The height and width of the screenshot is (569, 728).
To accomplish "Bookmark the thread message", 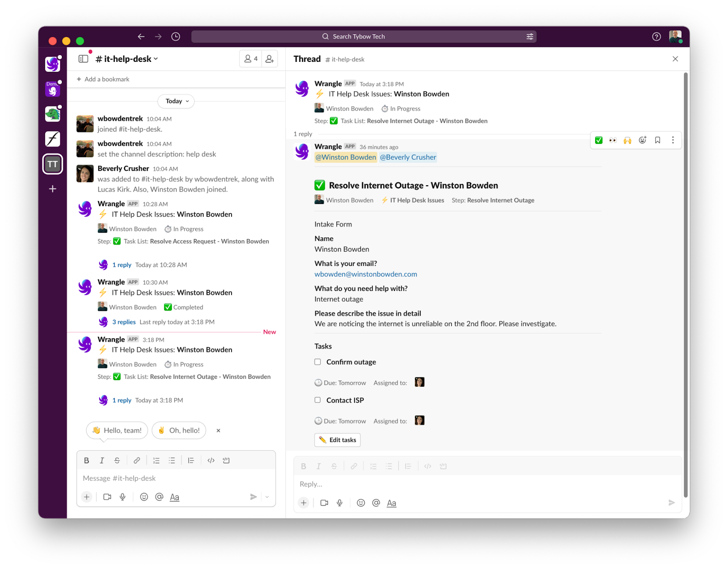I will [x=657, y=140].
